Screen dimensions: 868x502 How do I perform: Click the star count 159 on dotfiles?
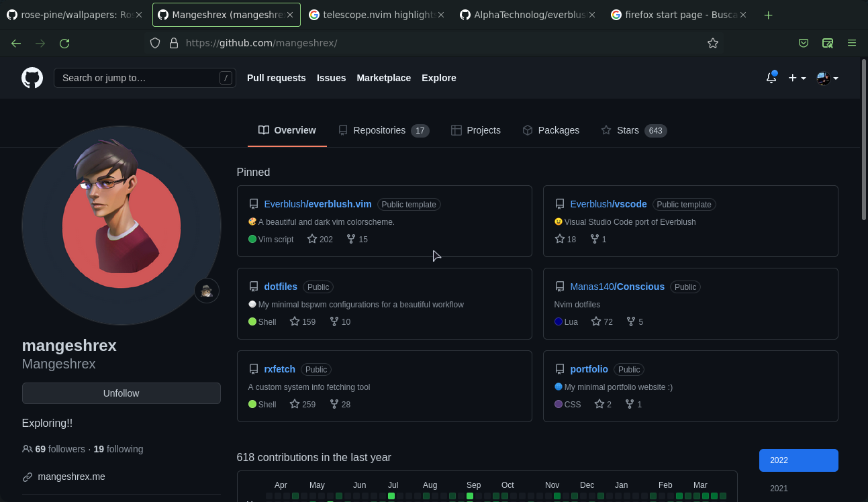click(x=303, y=321)
